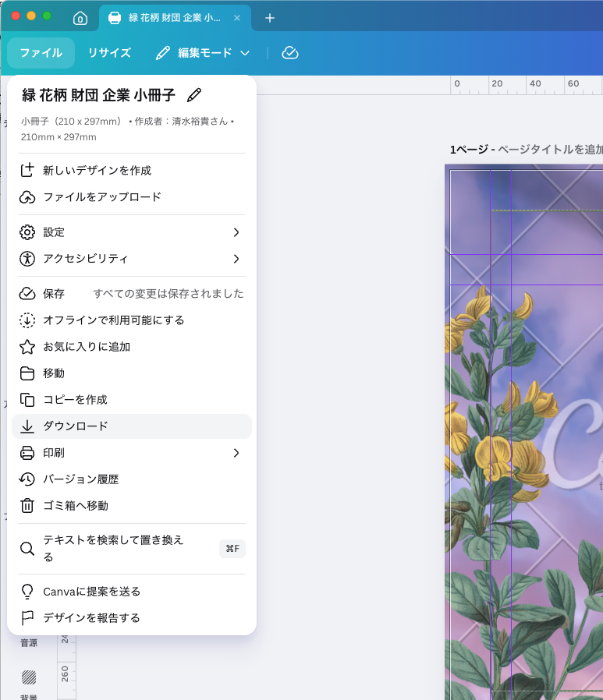Click the floral page 1 canvas image
Image resolution: width=603 pixels, height=700 pixels.
(523, 432)
